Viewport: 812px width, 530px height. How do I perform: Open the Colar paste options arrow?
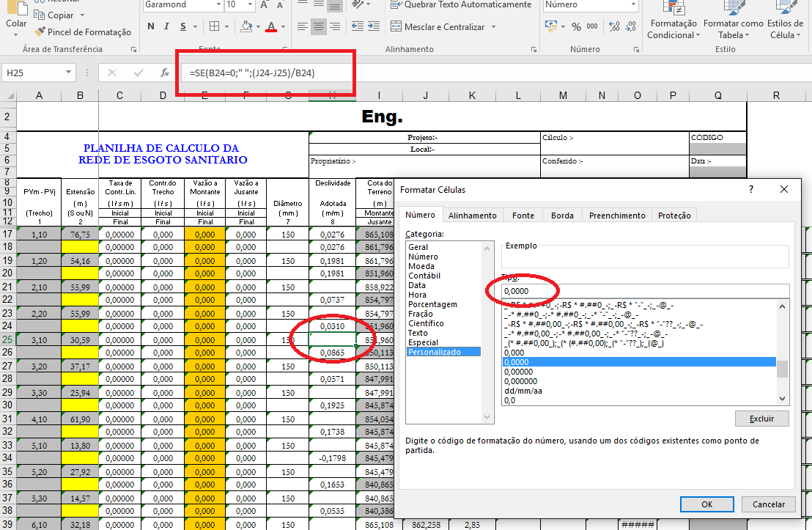tap(16, 34)
